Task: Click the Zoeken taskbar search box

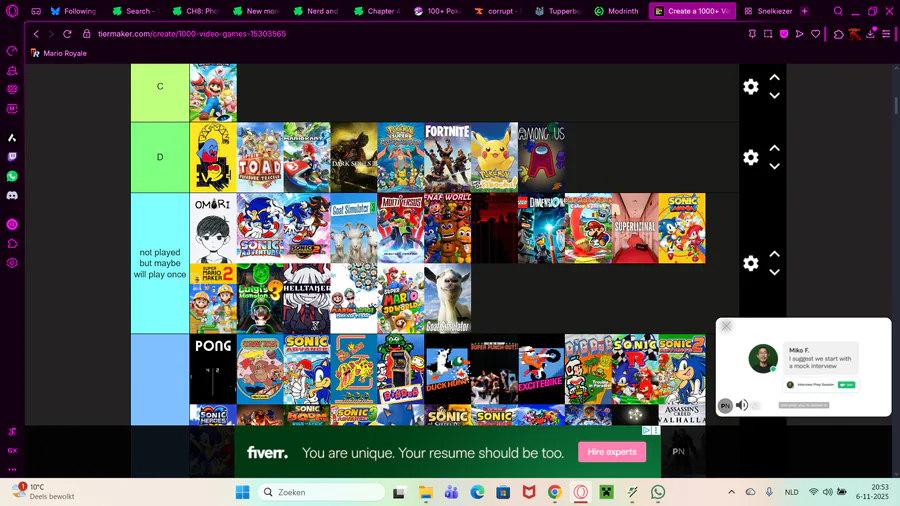Action: click(321, 492)
